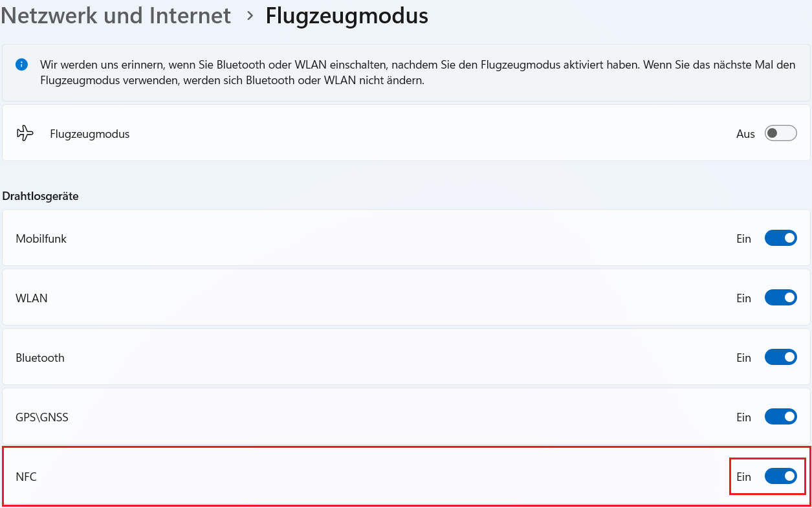Turn off the Mobilfunk toggle
The height and width of the screenshot is (508, 812).
[780, 239]
